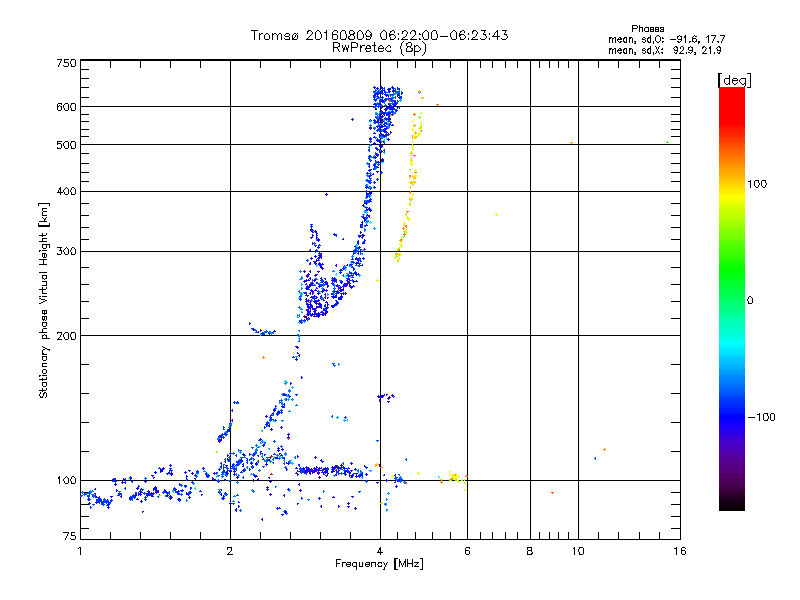Click the y-axis tick label '600'
The width and height of the screenshot is (800, 600).
tap(66, 107)
